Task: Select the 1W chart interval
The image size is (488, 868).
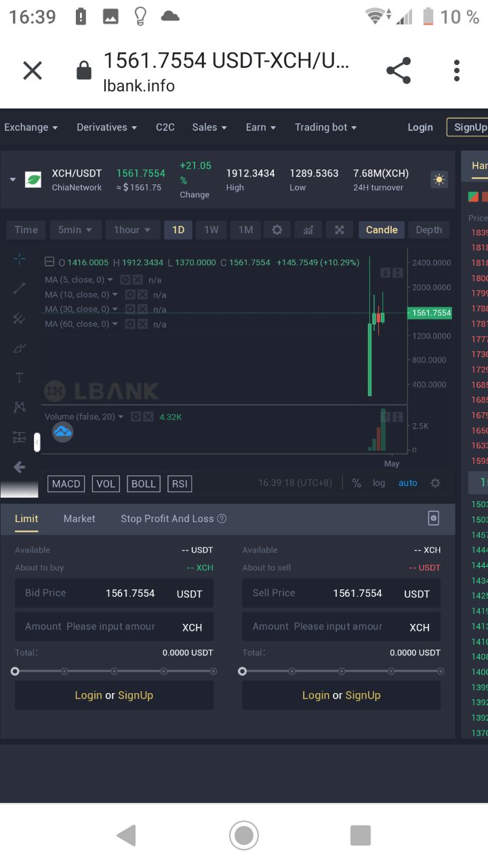Action: tap(211, 230)
